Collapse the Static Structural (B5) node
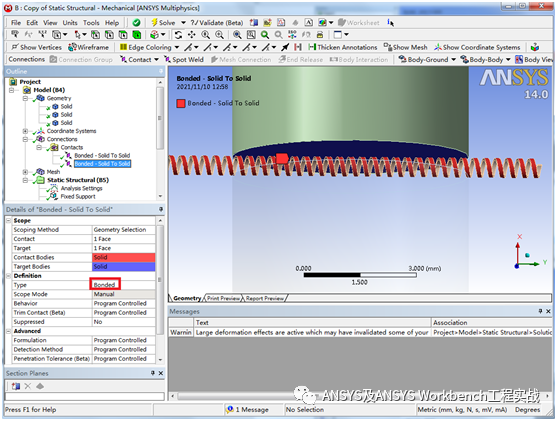Viewport: 557px width, 421px height. coord(26,180)
